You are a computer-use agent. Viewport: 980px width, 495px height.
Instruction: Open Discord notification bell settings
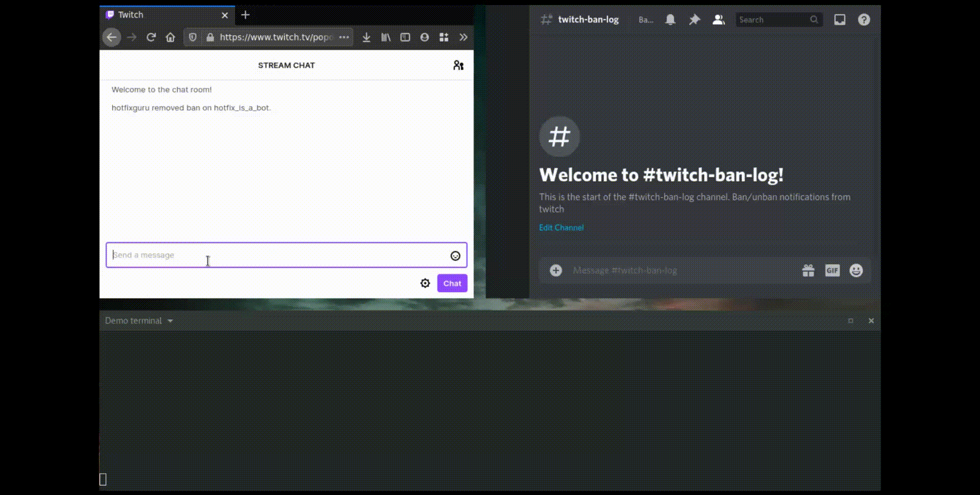click(x=670, y=20)
